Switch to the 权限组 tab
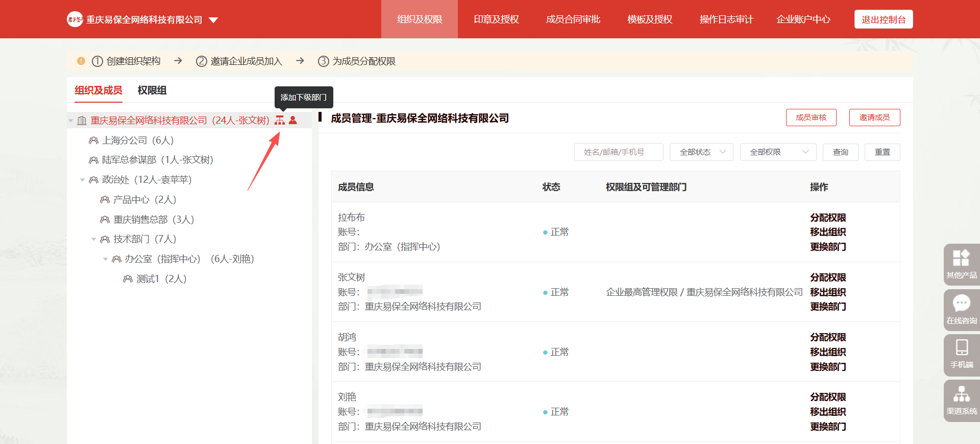 [x=152, y=90]
